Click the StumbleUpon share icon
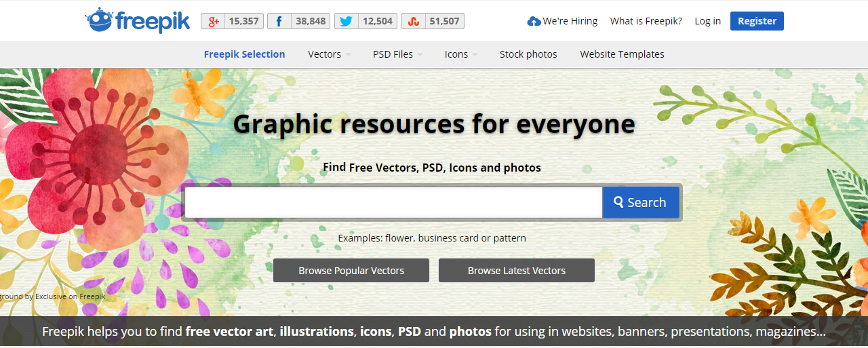868x348 pixels. tap(413, 21)
